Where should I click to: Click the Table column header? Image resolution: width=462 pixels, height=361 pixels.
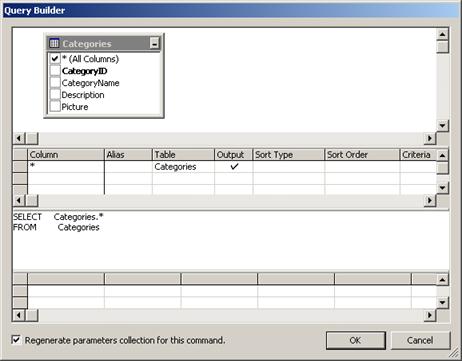[183, 155]
